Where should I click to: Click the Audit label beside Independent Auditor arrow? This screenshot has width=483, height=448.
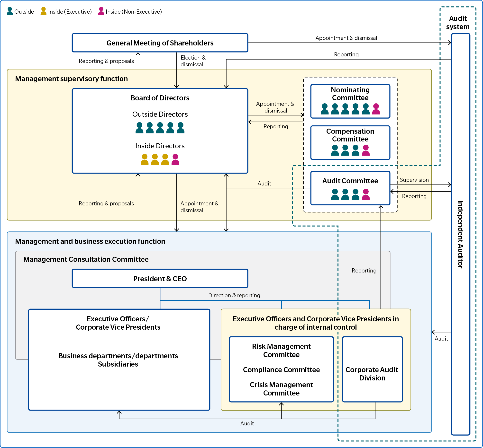point(441,339)
